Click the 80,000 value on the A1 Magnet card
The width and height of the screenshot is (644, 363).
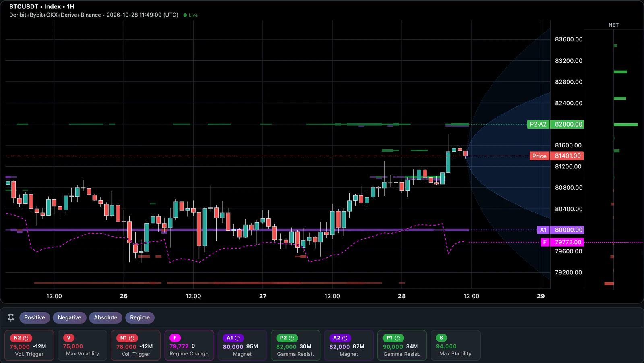click(233, 347)
